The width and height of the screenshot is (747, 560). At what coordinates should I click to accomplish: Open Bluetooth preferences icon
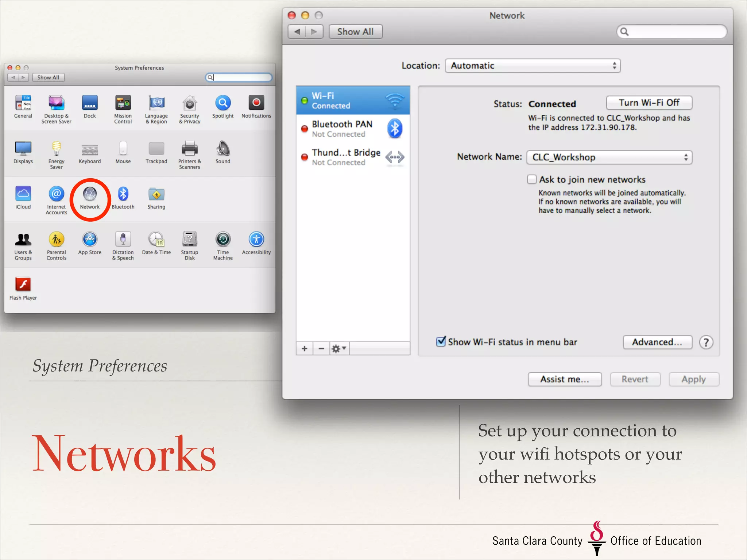point(123,194)
